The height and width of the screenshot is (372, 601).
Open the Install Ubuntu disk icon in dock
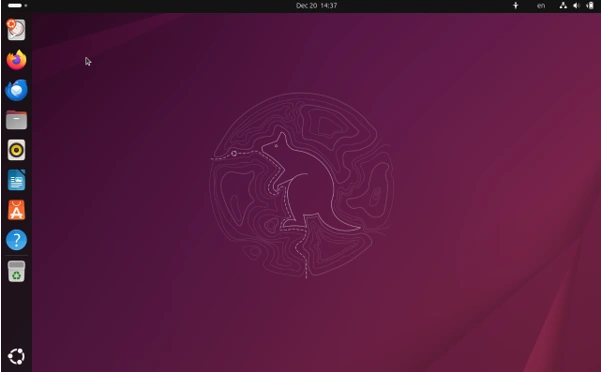click(16, 29)
